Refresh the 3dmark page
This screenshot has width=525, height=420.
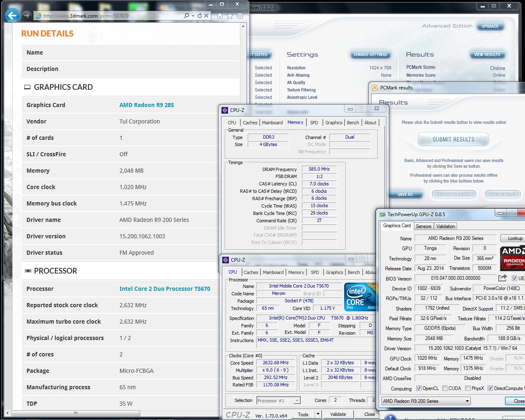click(200, 16)
